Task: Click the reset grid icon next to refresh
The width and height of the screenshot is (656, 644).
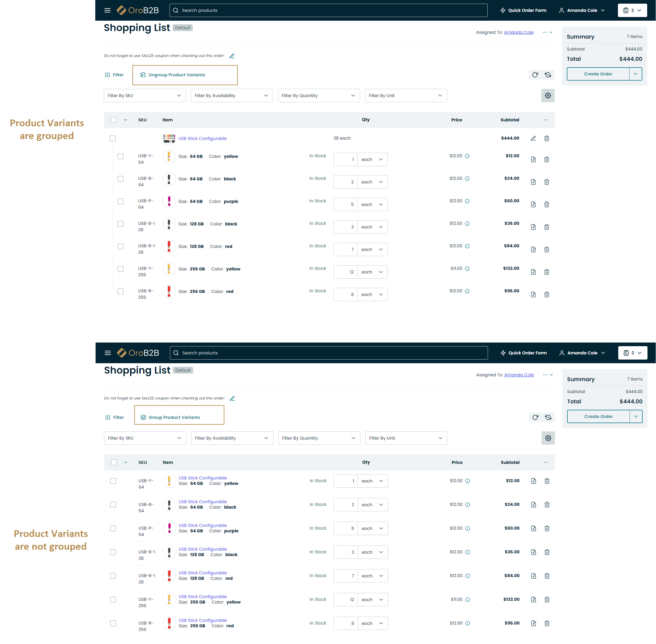Action: click(x=548, y=75)
